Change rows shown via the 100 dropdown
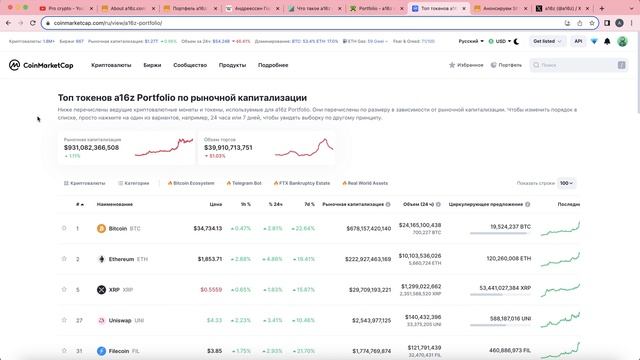This screenshot has width=640, height=360. (x=567, y=183)
